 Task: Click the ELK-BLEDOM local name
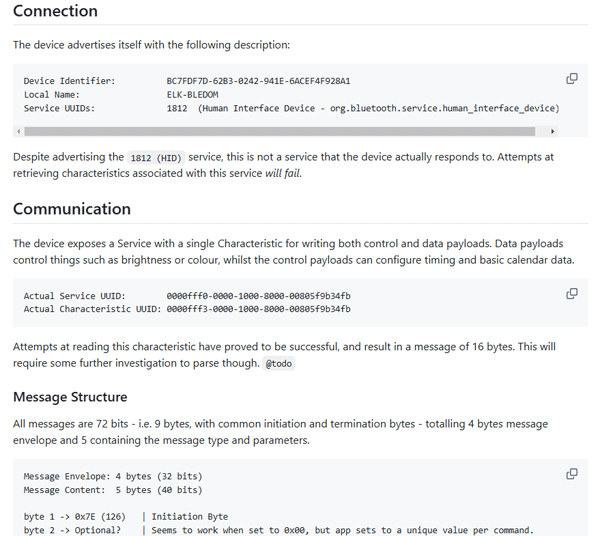tap(194, 95)
